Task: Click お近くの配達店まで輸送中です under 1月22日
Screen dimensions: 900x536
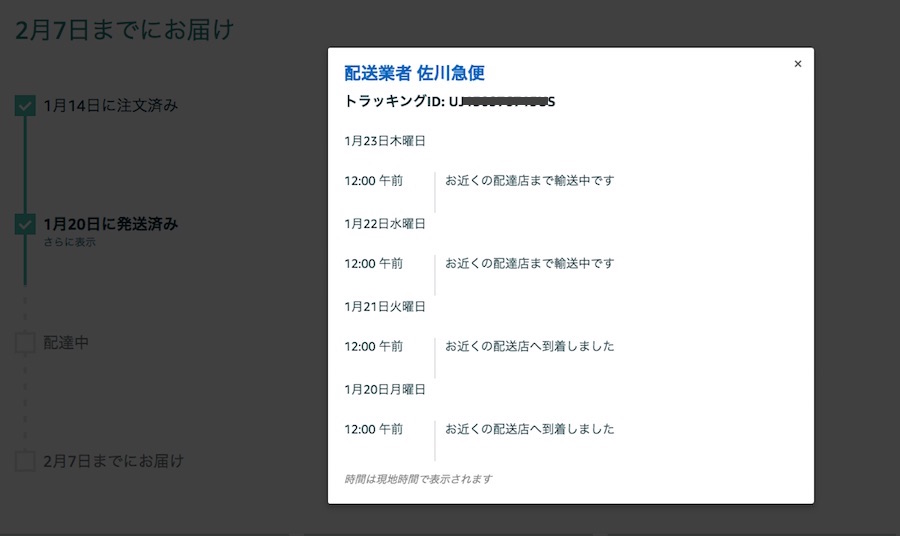Action: tap(529, 263)
